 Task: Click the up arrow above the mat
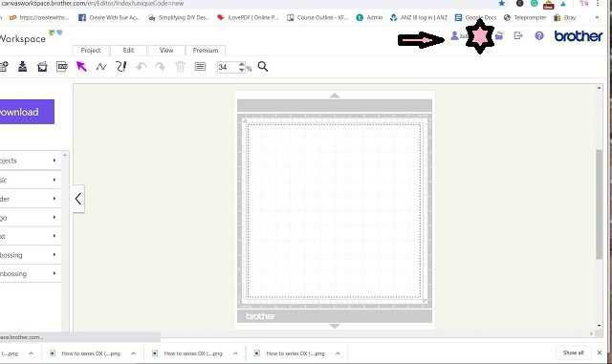335,96
